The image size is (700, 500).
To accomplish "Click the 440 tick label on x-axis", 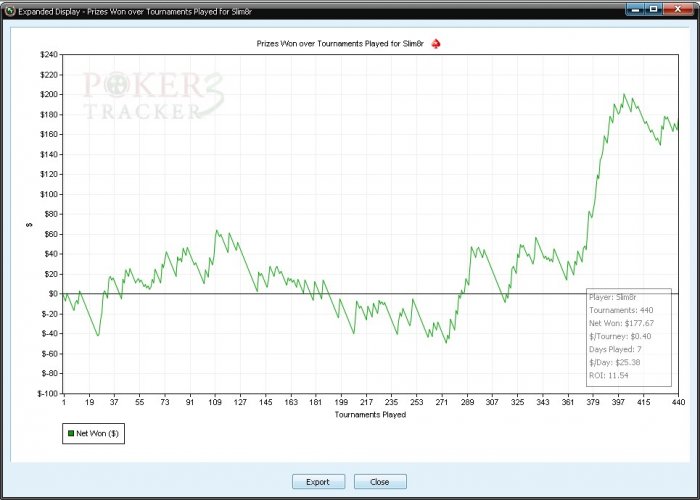I will [x=677, y=402].
